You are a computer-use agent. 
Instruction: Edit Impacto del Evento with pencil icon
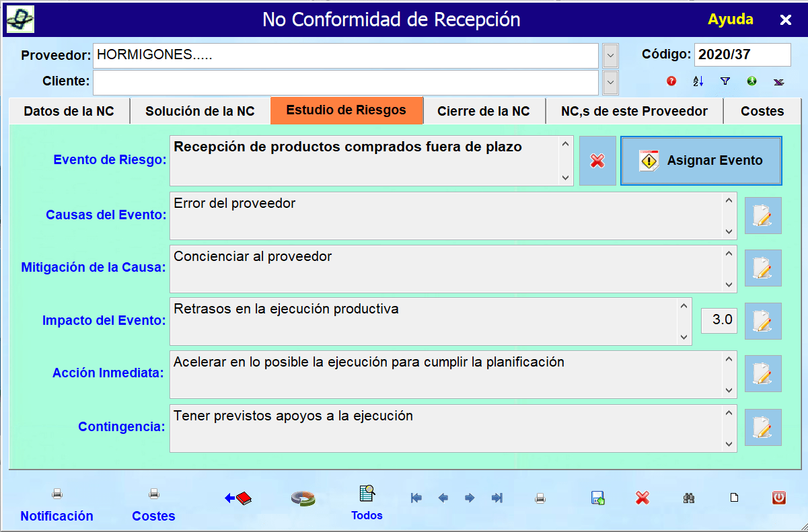point(763,321)
